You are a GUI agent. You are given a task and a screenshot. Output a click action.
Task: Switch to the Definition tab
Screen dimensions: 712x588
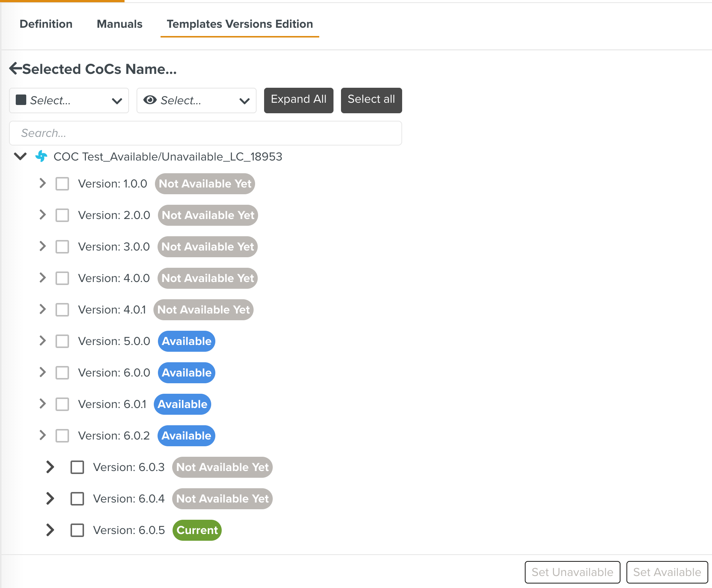click(x=46, y=24)
